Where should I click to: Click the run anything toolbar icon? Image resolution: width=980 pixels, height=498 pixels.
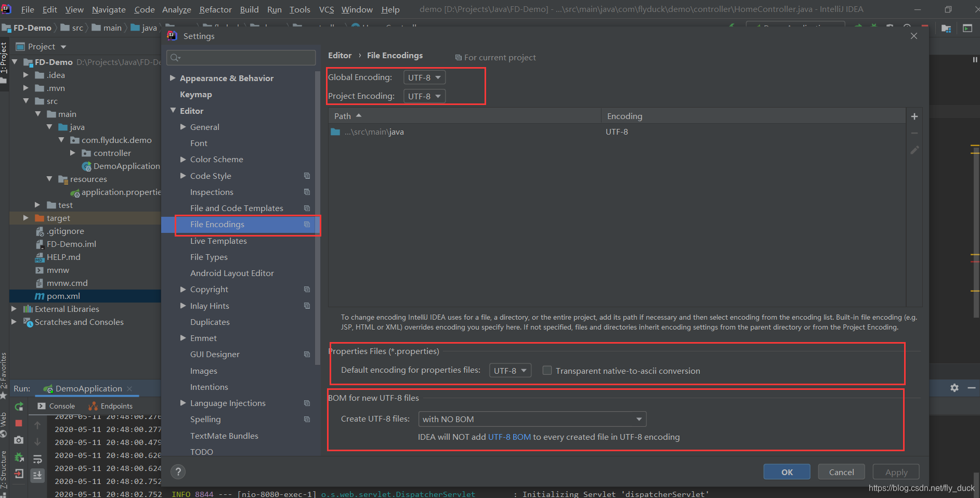click(968, 29)
